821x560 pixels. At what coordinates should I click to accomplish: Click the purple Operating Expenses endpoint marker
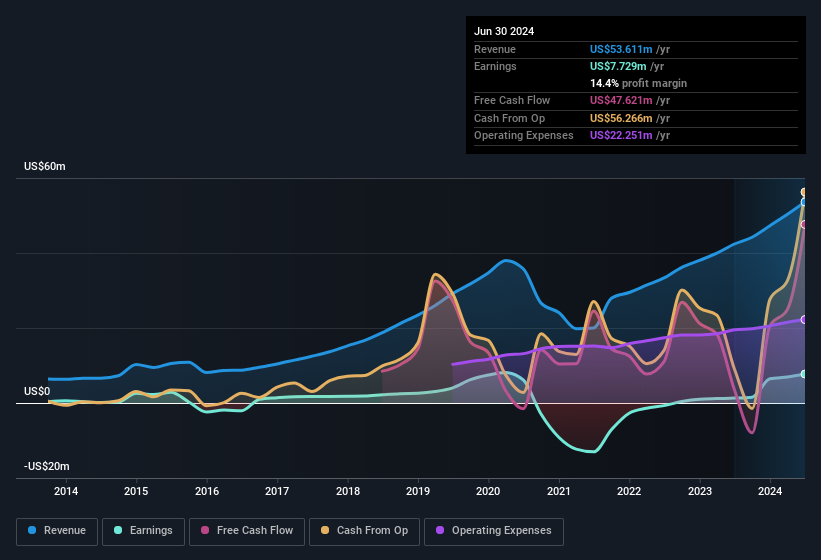click(804, 320)
